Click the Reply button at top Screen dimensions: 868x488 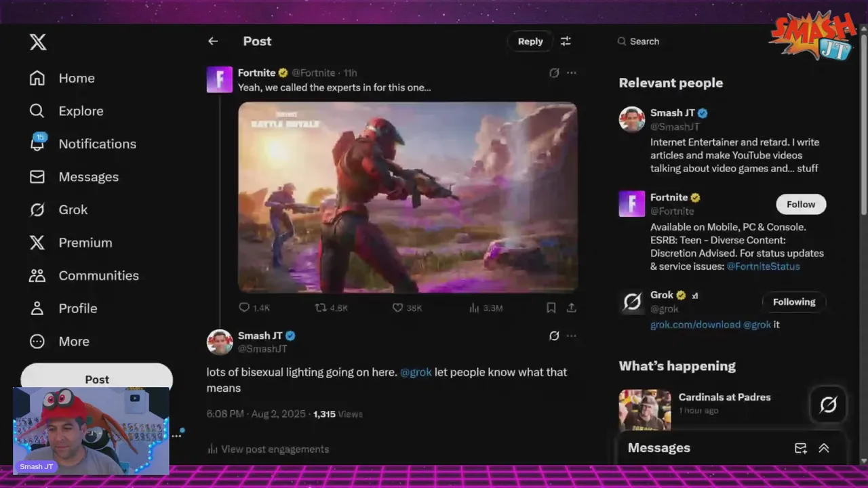pos(530,41)
